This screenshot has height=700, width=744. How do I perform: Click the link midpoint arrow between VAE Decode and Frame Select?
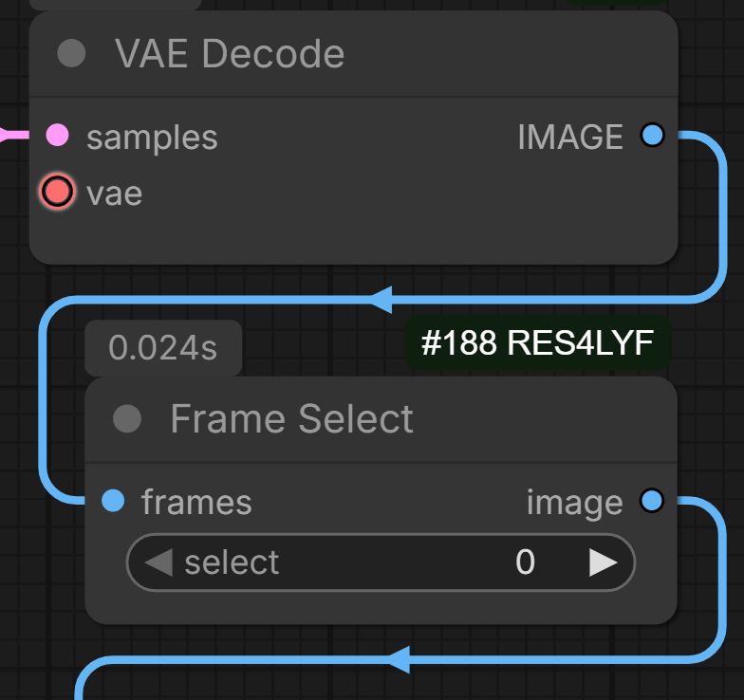pyautogui.click(x=381, y=300)
